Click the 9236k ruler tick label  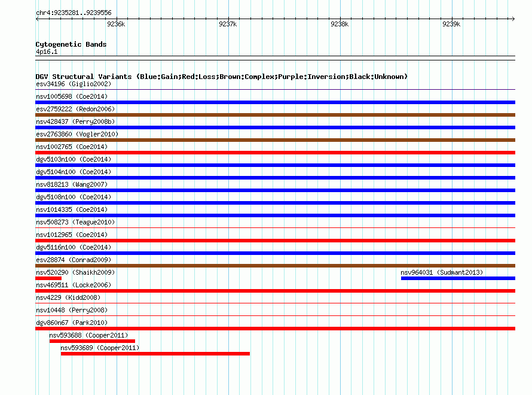click(x=116, y=24)
